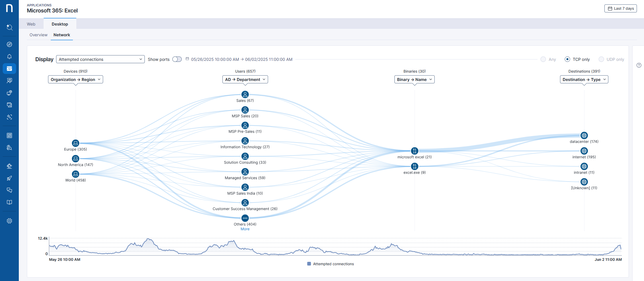Switch to the Overview tab
644x281 pixels.
click(39, 35)
